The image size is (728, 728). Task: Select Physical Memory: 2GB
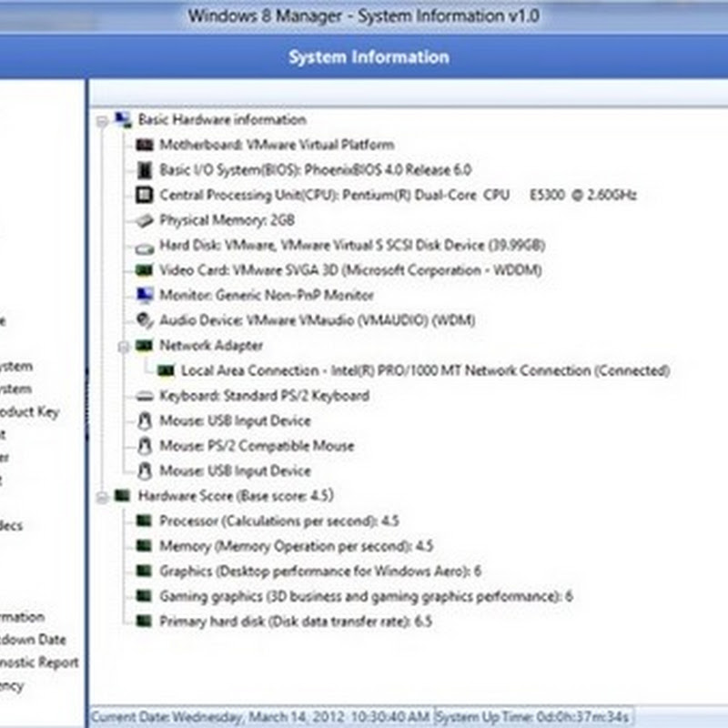tap(227, 220)
